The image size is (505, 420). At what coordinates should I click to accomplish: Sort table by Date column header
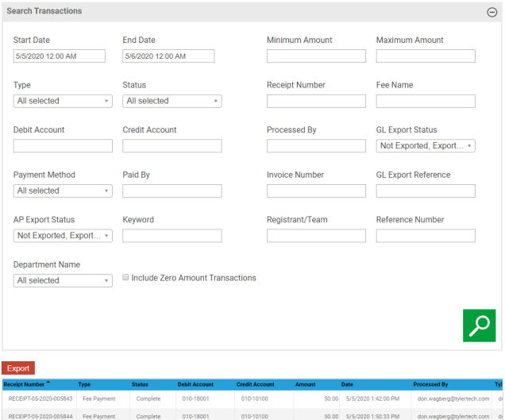pyautogui.click(x=348, y=384)
